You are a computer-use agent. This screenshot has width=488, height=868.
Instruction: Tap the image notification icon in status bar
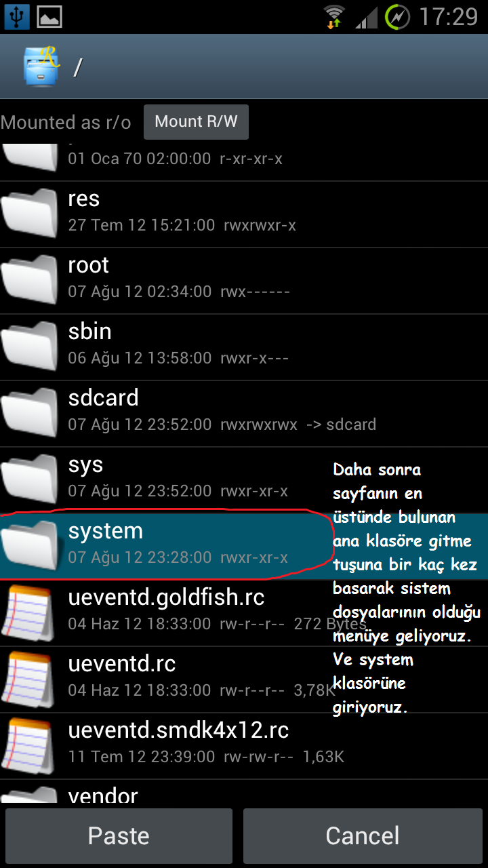point(50,16)
